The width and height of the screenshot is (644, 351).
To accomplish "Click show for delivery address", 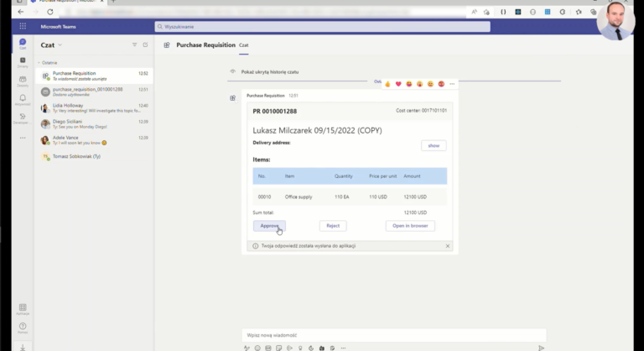I will pos(434,145).
